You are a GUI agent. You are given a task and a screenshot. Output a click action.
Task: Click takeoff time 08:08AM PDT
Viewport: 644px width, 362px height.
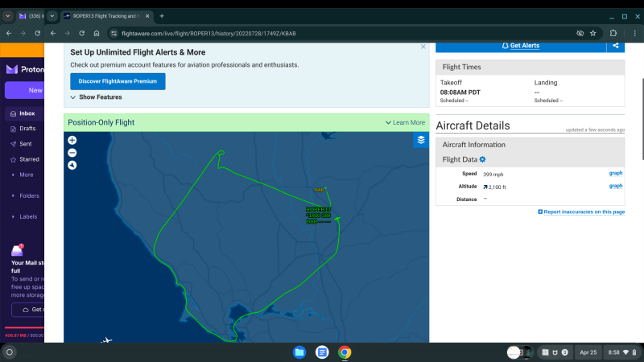pyautogui.click(x=460, y=93)
